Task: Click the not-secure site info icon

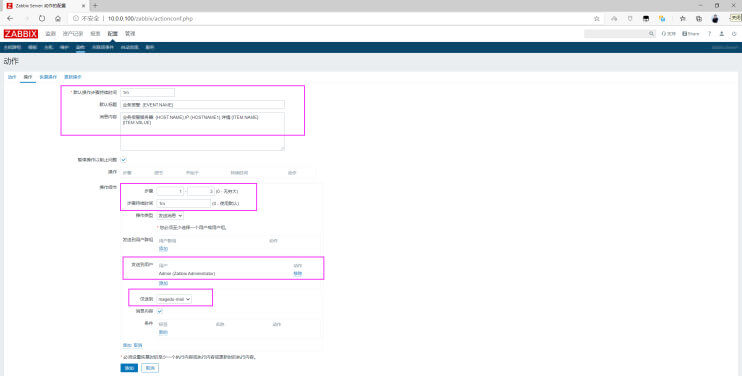Action: pyautogui.click(x=76, y=18)
